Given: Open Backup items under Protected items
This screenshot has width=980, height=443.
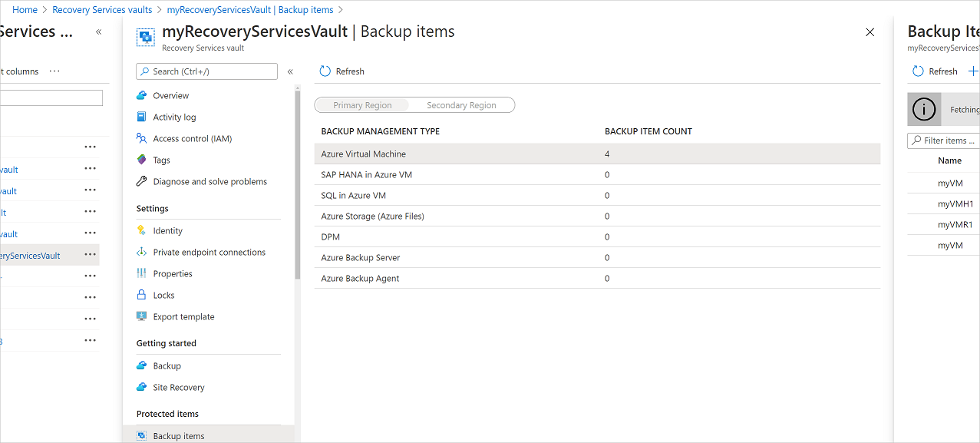Looking at the screenshot, I should click(x=179, y=435).
